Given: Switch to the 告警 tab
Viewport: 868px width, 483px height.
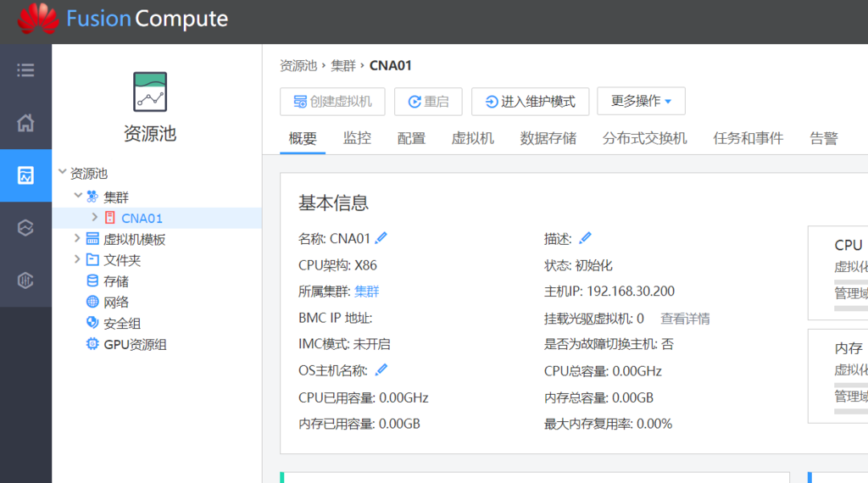Looking at the screenshot, I should 824,138.
